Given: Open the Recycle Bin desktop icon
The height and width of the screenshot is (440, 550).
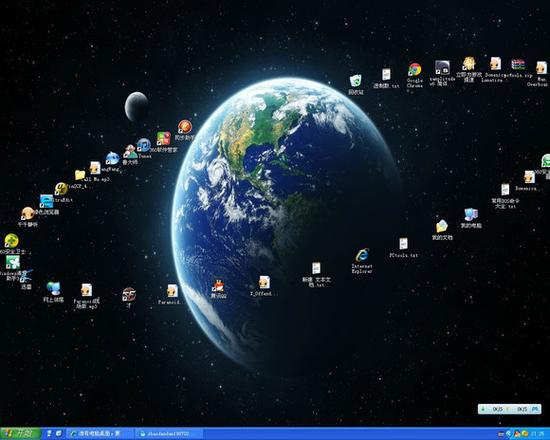Looking at the screenshot, I should click(x=356, y=81).
